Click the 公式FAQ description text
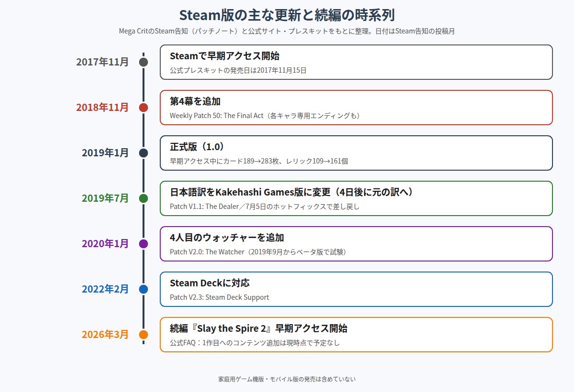The image size is (574, 392). click(x=254, y=343)
